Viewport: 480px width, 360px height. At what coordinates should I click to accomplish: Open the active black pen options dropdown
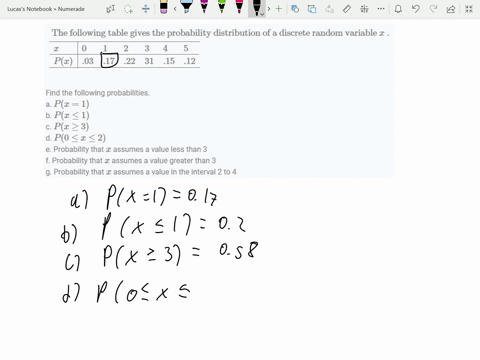[262, 14]
